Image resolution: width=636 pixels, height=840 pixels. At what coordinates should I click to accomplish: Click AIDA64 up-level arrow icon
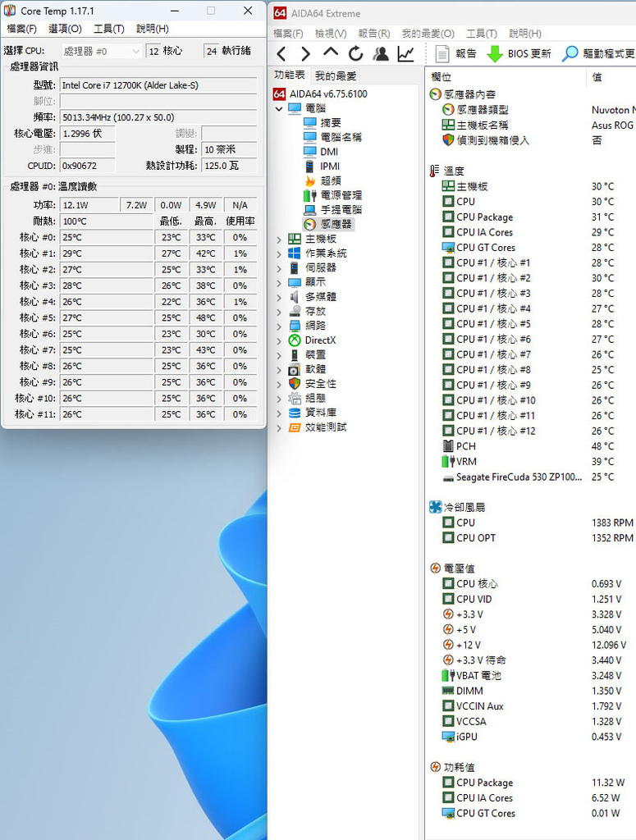[x=331, y=52]
